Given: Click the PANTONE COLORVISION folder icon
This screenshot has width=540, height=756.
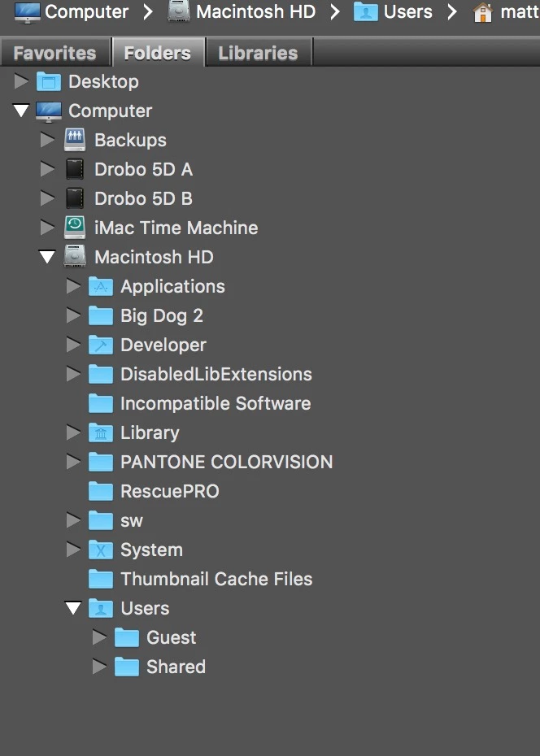Looking at the screenshot, I should pyautogui.click(x=101, y=463).
